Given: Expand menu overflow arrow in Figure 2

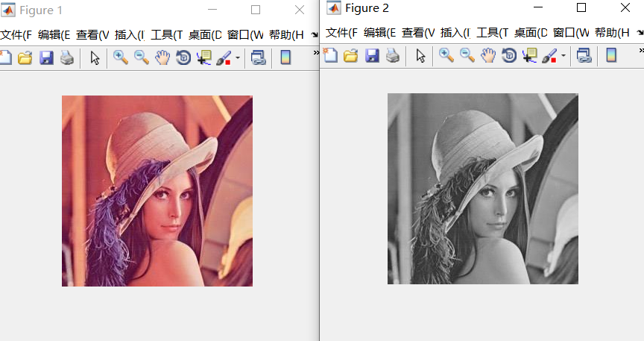Looking at the screenshot, I should (x=640, y=32).
